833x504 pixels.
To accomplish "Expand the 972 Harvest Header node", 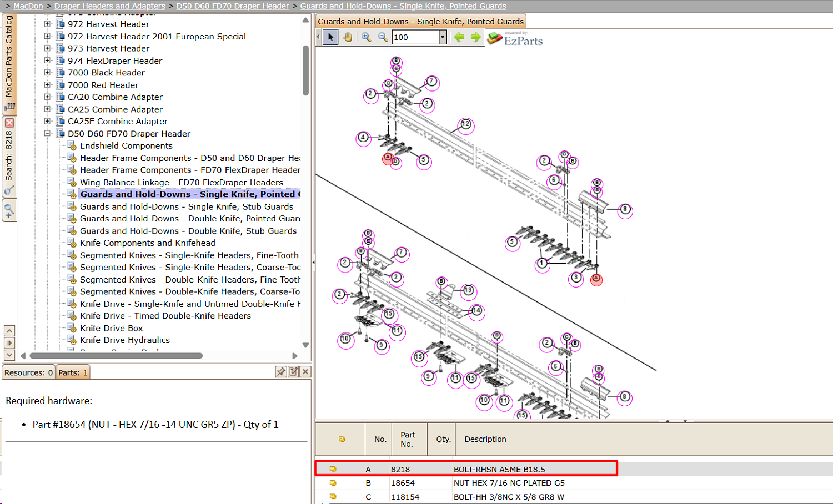I will (47, 24).
